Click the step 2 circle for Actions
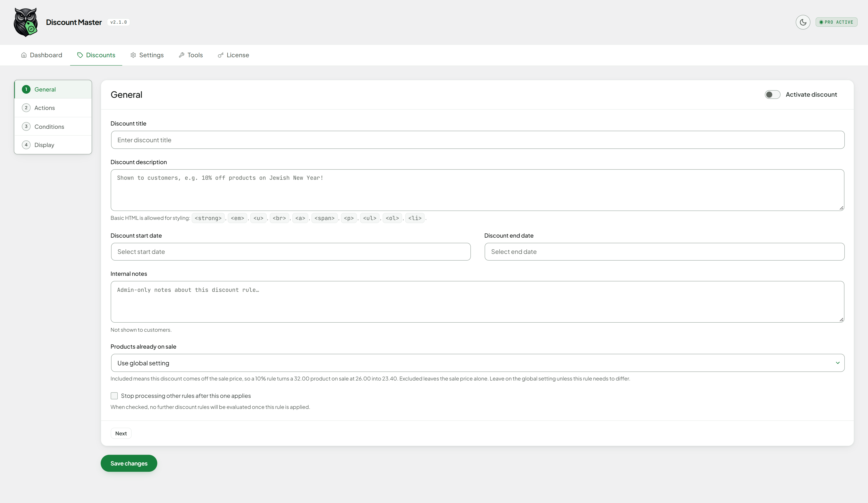Image resolution: width=868 pixels, height=503 pixels. coord(26,108)
